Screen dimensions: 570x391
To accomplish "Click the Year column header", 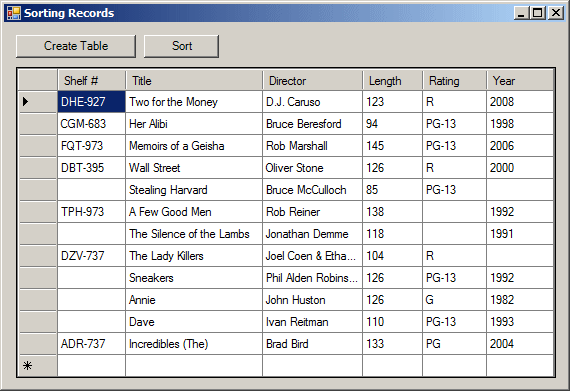I will pyautogui.click(x=520, y=80).
